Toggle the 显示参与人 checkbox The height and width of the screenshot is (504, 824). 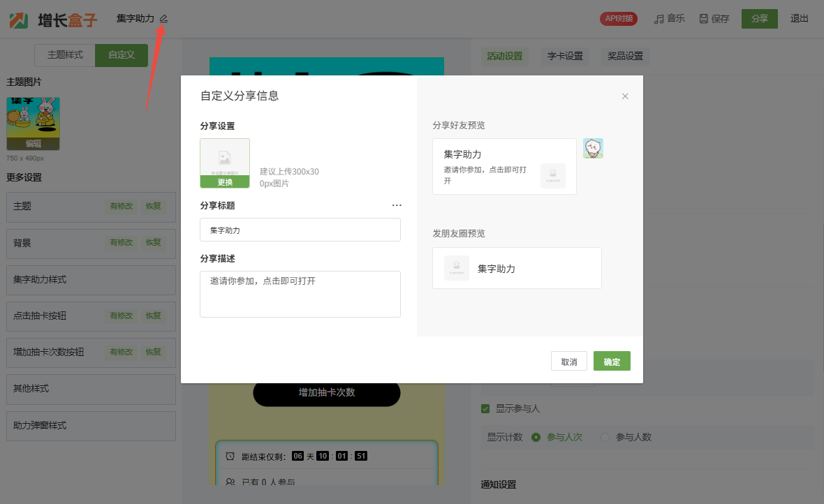click(x=485, y=408)
